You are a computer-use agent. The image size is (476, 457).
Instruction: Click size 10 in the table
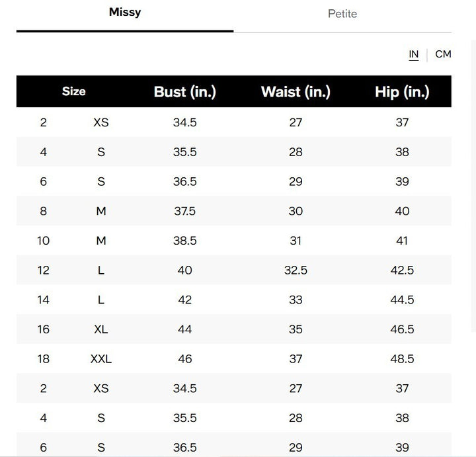point(44,241)
